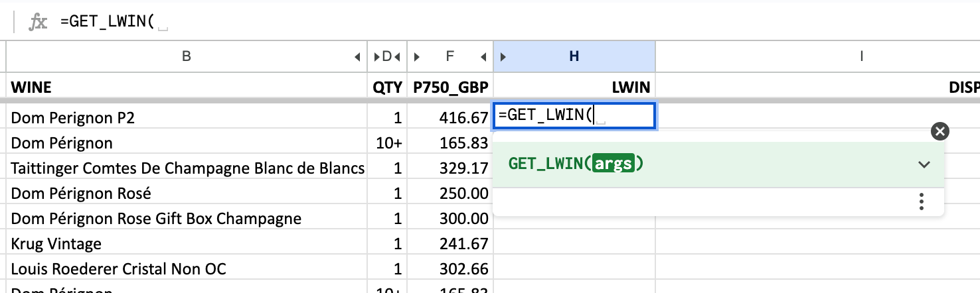Select the price cell 300.00
Image resolution: width=980 pixels, height=293 pixels.
(x=450, y=218)
